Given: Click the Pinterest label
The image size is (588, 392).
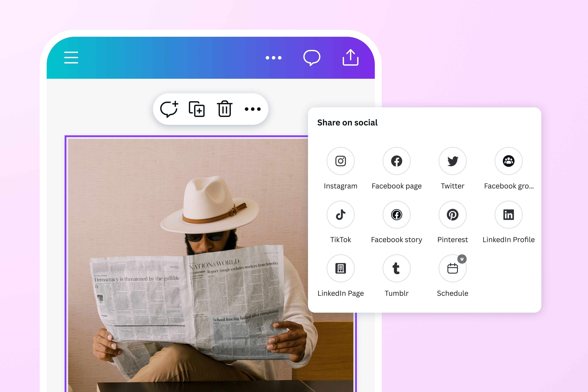Looking at the screenshot, I should coord(453,239).
